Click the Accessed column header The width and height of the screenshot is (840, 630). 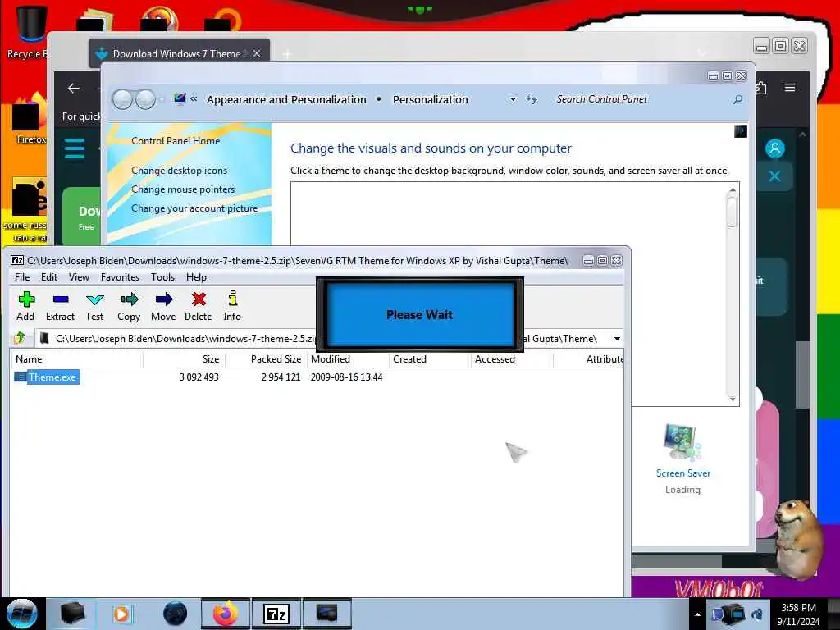pyautogui.click(x=512, y=359)
